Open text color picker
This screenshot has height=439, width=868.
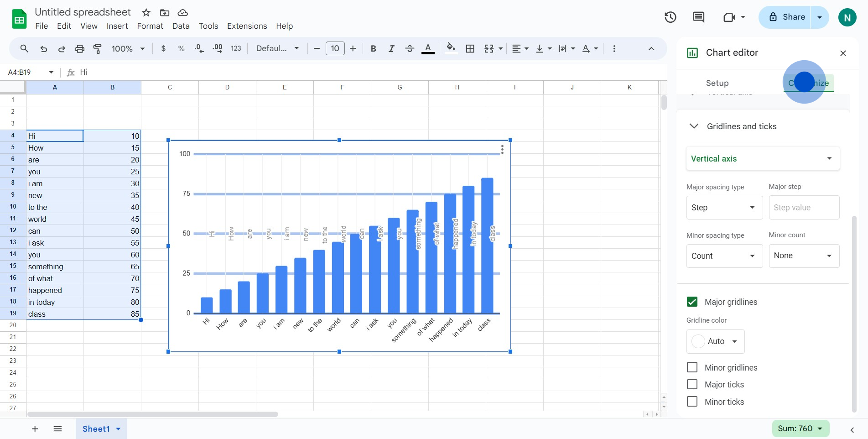coord(428,49)
